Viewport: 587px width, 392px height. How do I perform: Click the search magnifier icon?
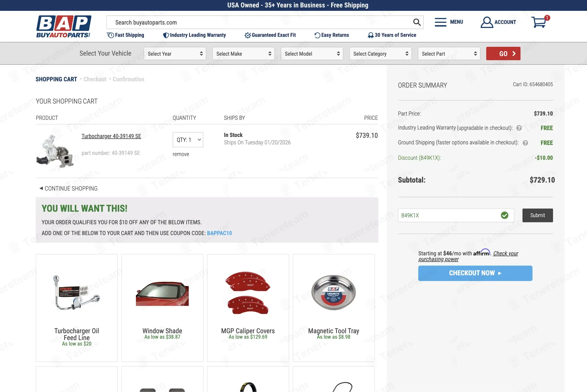(417, 22)
